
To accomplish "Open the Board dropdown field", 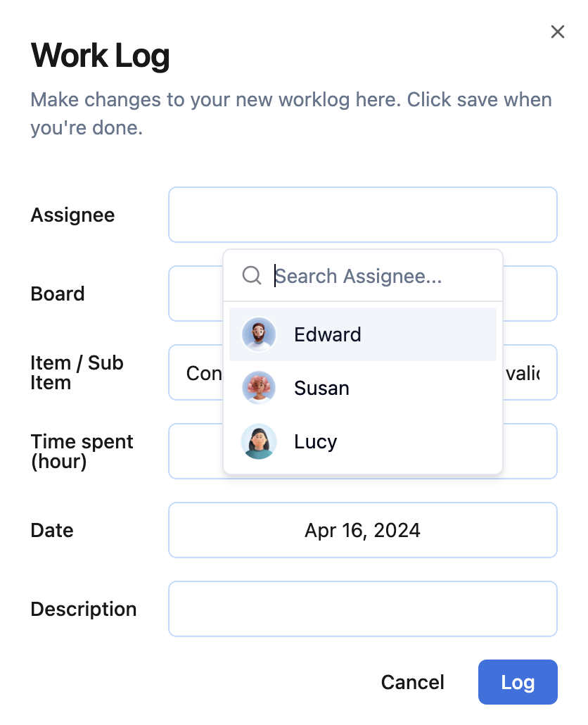I will (x=195, y=294).
